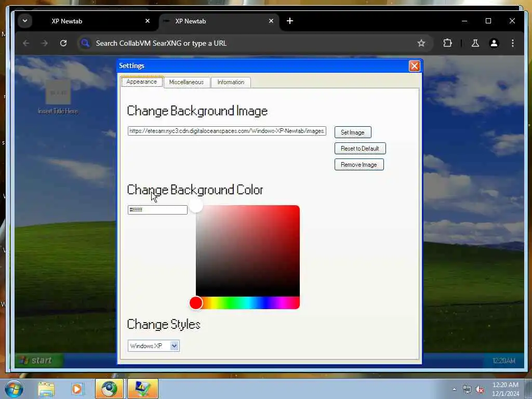Open the browser profile avatar icon
The width and height of the screenshot is (532, 399).
[494, 43]
